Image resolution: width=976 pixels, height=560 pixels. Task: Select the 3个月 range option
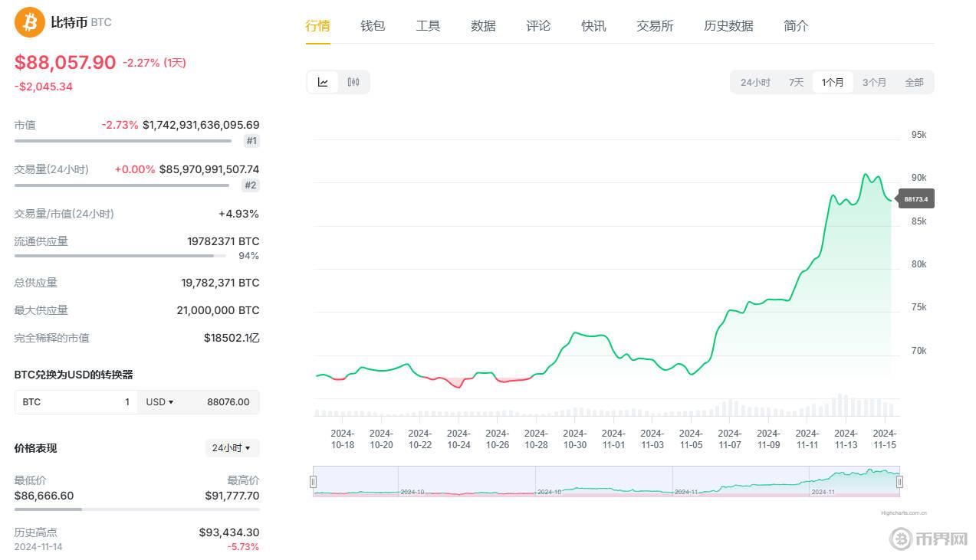[x=874, y=82]
